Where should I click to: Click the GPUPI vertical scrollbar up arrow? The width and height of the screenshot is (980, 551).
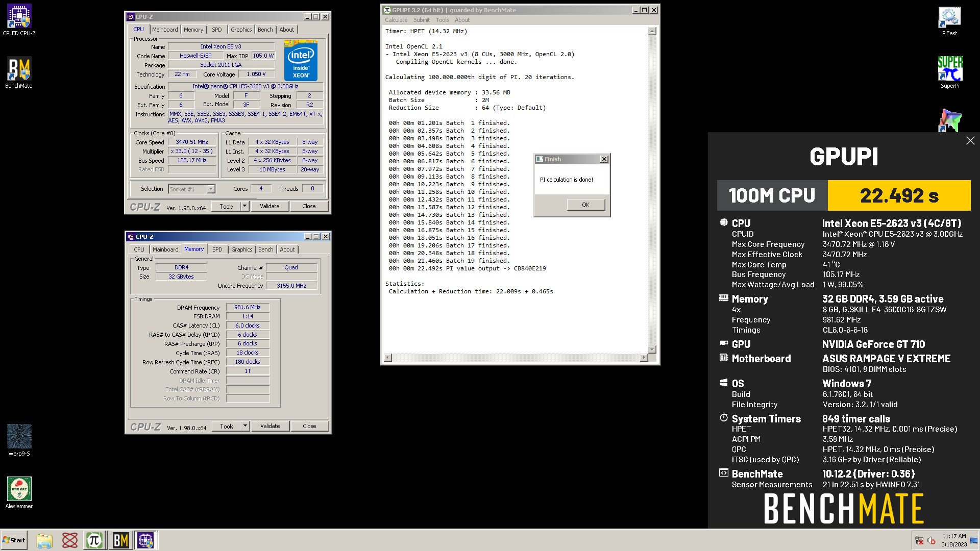pyautogui.click(x=652, y=32)
